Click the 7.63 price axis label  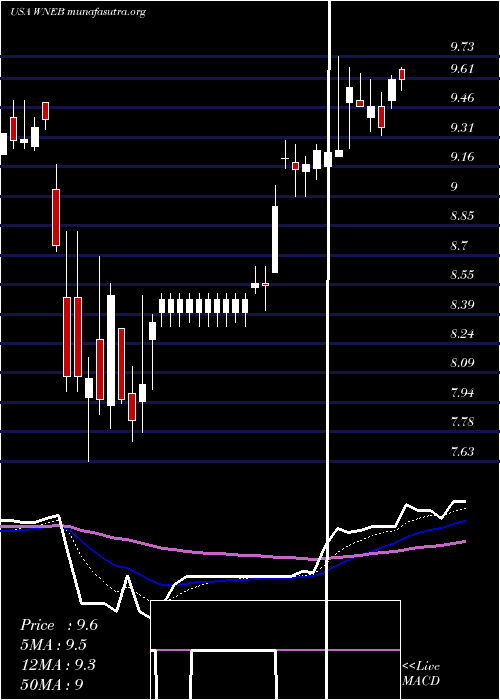coord(462,451)
